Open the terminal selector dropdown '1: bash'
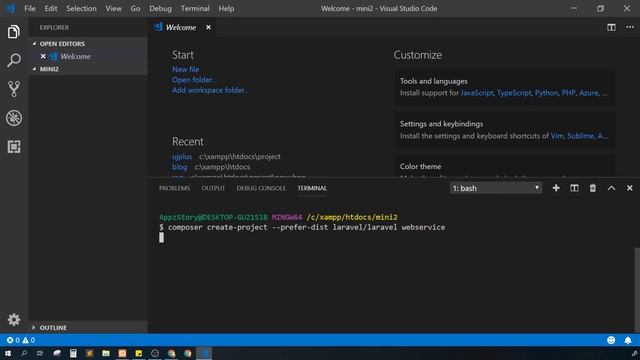Screen dimensions: 640x360 (x=496, y=188)
